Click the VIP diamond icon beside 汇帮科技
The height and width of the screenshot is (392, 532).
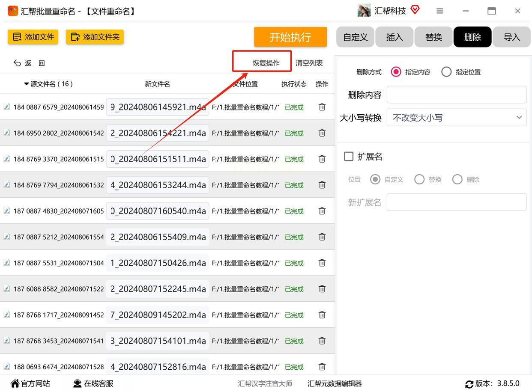(x=415, y=9)
